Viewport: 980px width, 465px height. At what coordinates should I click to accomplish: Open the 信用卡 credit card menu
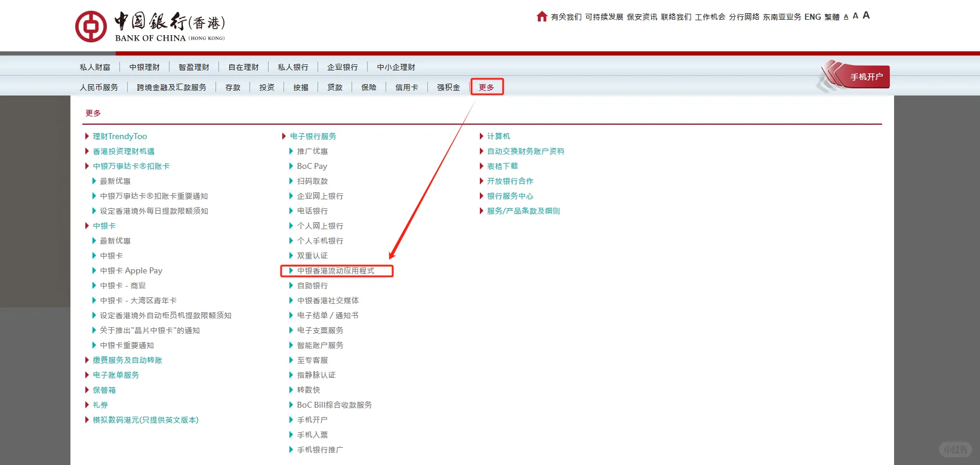406,88
